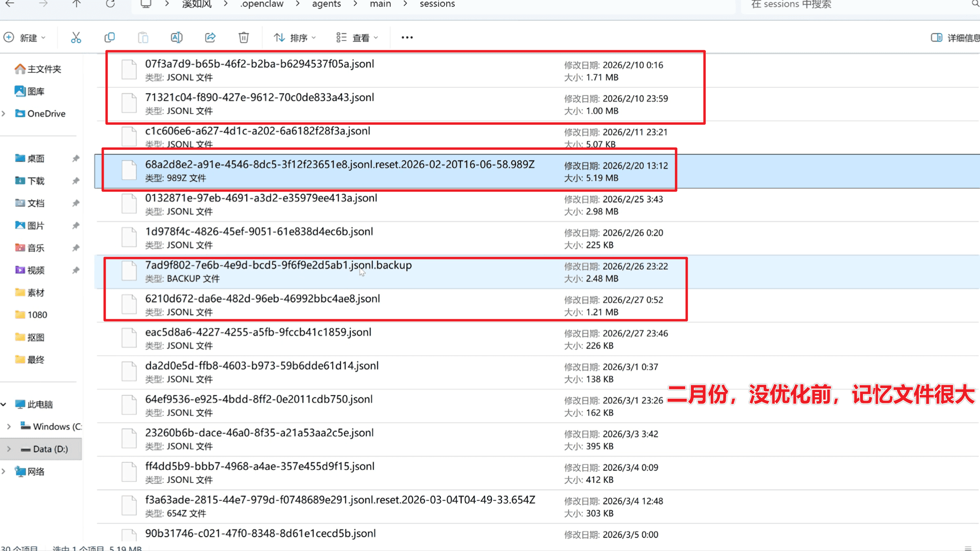Open the 新建 dropdown arrow
The width and height of the screenshot is (980, 551).
pyautogui.click(x=42, y=37)
